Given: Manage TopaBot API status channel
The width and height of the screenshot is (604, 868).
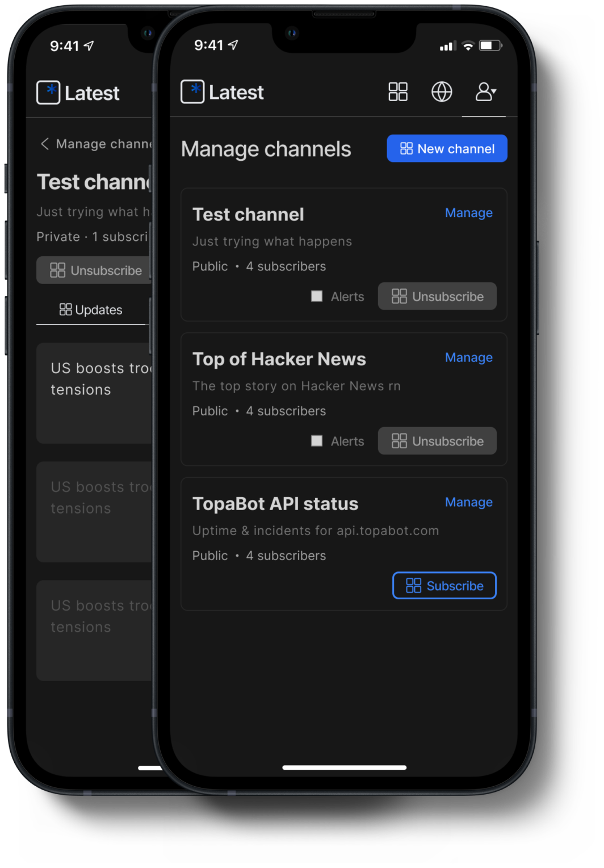Looking at the screenshot, I should pyautogui.click(x=468, y=502).
